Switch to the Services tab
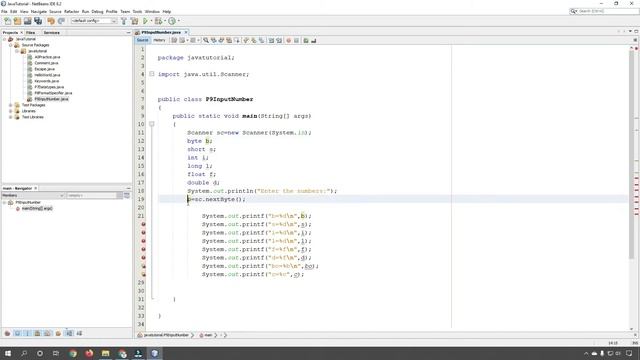 coord(51,33)
